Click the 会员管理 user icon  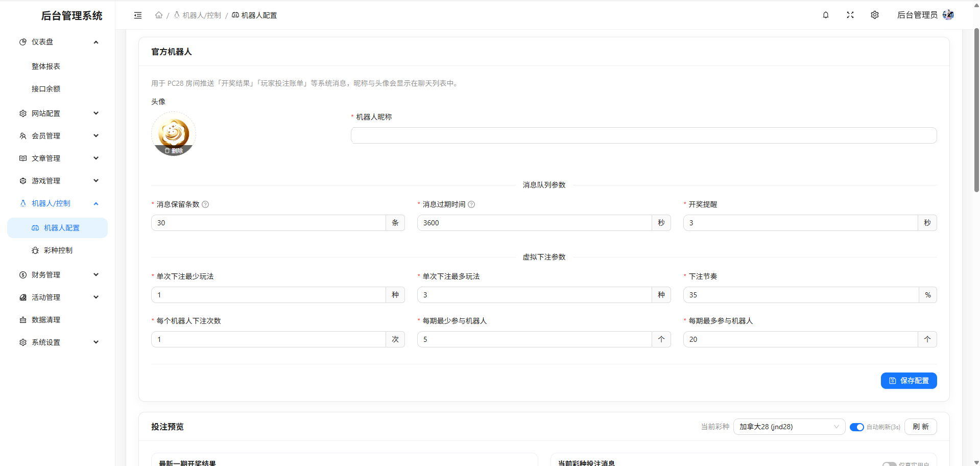pos(23,136)
